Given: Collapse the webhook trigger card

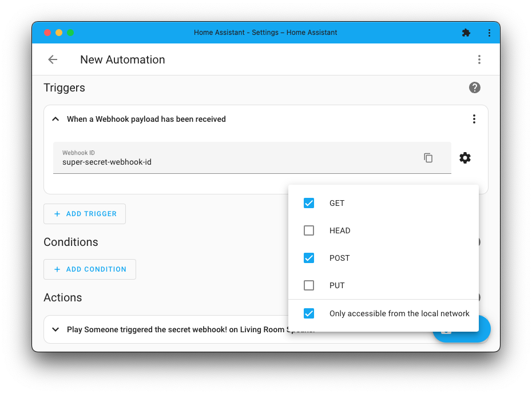Looking at the screenshot, I should 55,119.
